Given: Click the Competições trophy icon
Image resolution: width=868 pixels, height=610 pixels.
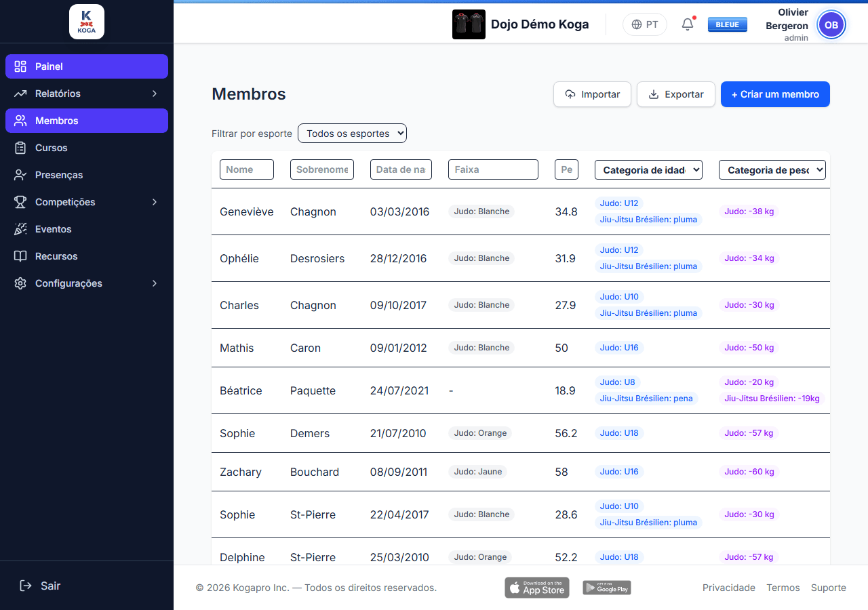Looking at the screenshot, I should pyautogui.click(x=20, y=202).
